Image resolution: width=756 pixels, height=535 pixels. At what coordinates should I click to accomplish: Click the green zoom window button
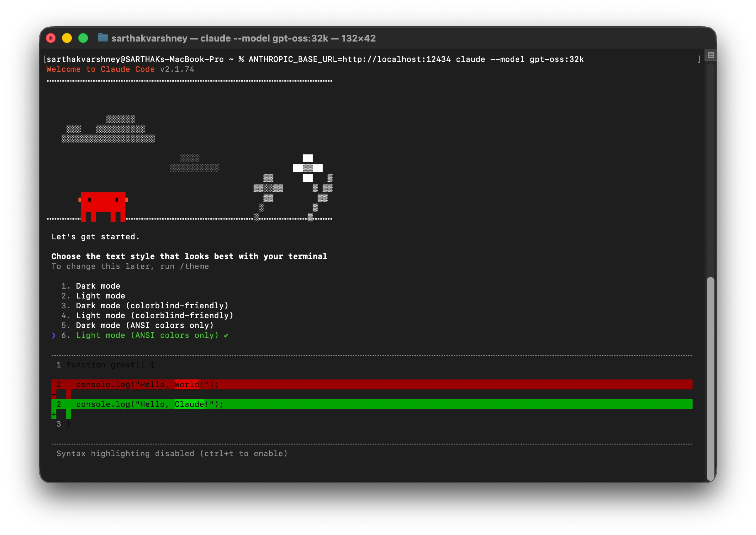(x=83, y=38)
